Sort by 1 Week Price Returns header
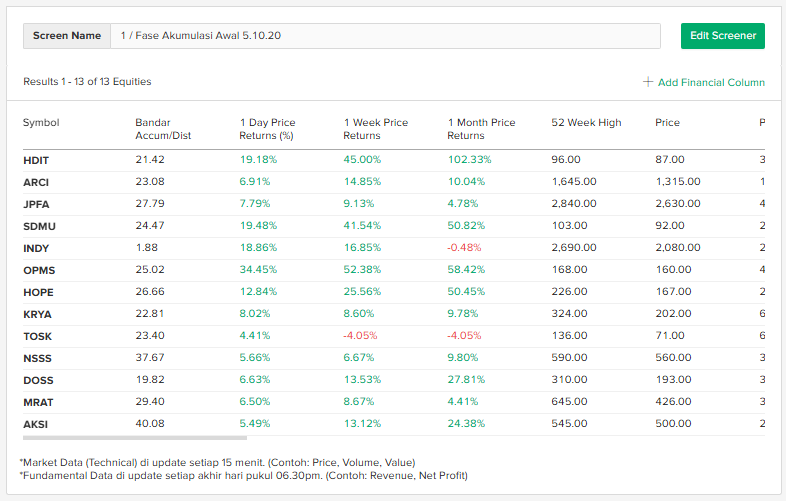Viewport: 786px width, 501px height. pyautogui.click(x=375, y=129)
